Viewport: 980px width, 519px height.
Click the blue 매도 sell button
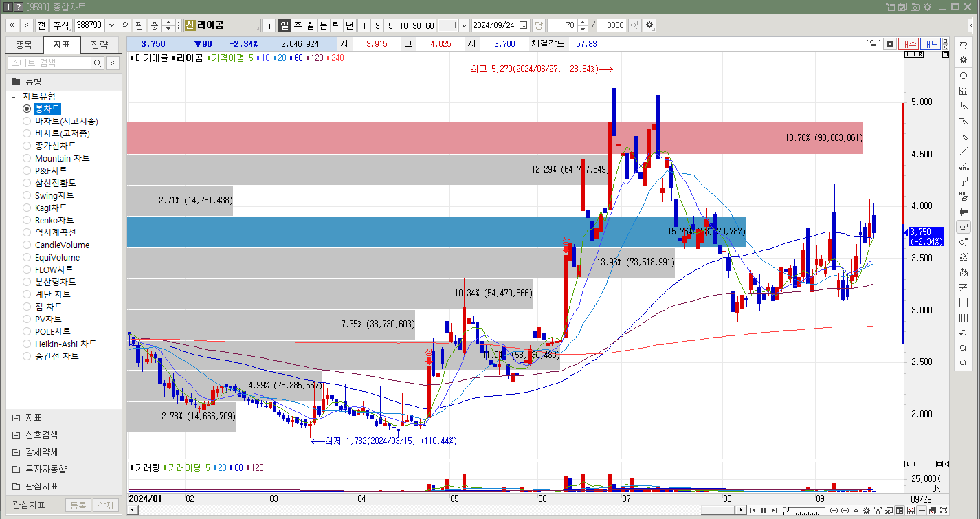point(931,44)
